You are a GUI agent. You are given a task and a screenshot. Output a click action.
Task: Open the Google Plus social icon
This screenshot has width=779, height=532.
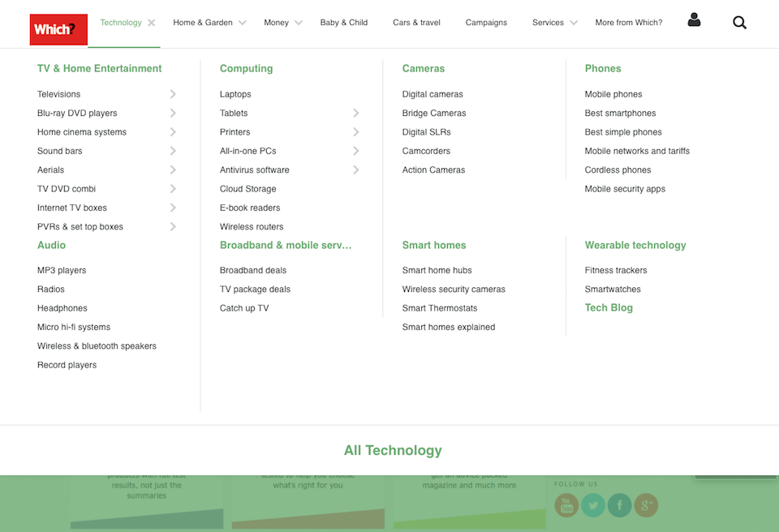646,505
